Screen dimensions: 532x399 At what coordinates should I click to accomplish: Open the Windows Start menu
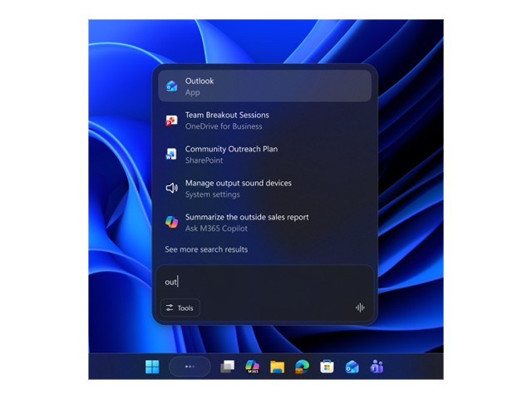coord(152,367)
